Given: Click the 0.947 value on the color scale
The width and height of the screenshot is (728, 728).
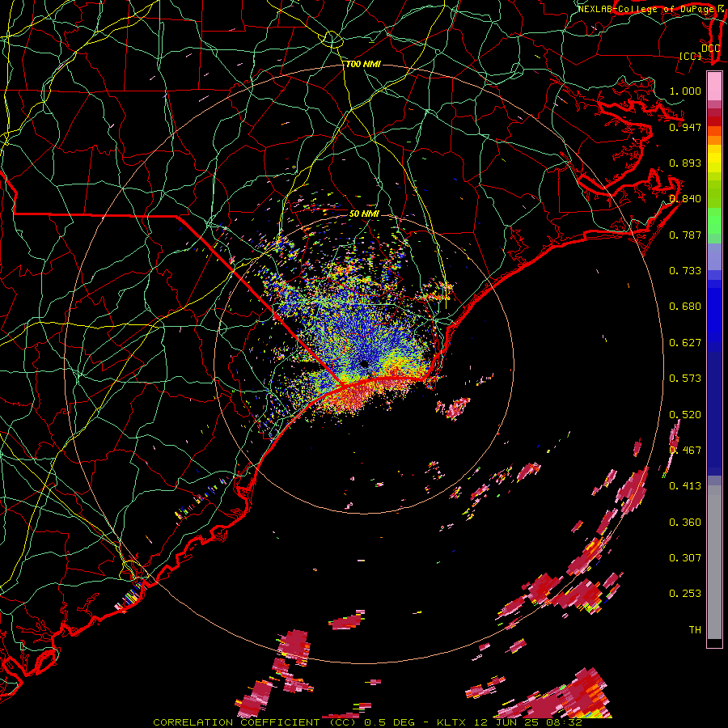Looking at the screenshot, I should (685, 127).
